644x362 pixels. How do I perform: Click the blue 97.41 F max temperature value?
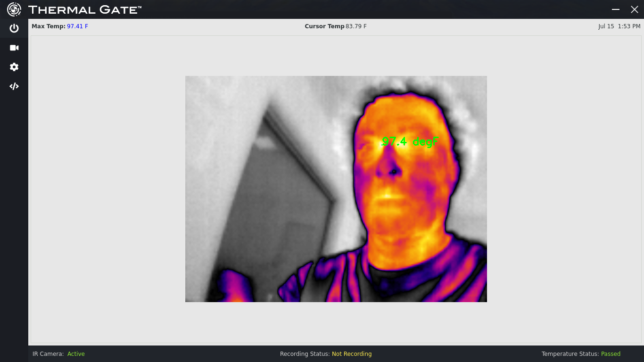click(77, 26)
